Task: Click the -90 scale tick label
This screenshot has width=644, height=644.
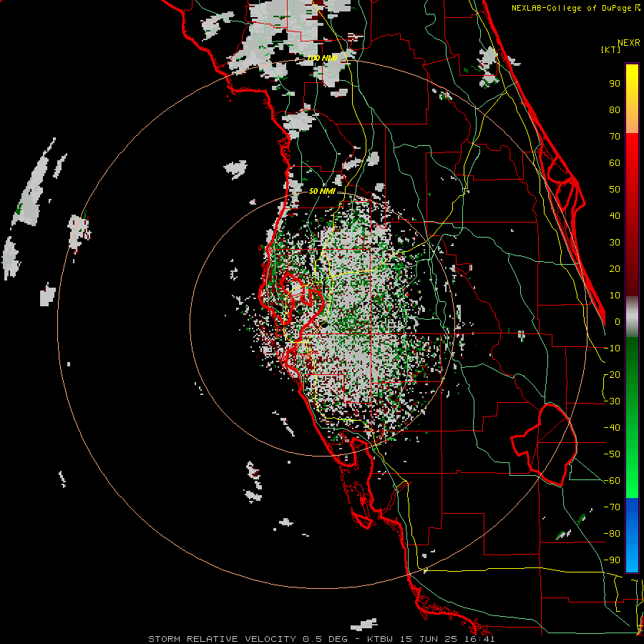Action: [x=612, y=560]
